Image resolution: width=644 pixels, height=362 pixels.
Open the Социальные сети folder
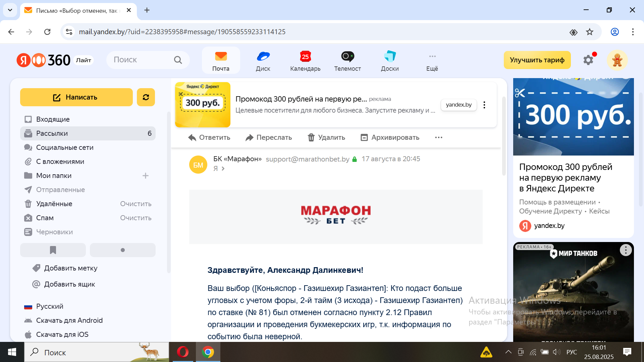pos(88,147)
